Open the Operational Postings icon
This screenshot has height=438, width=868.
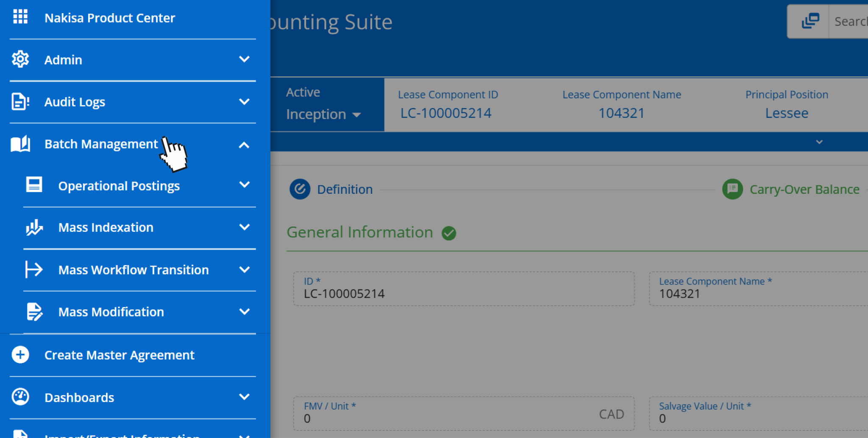pos(34,185)
